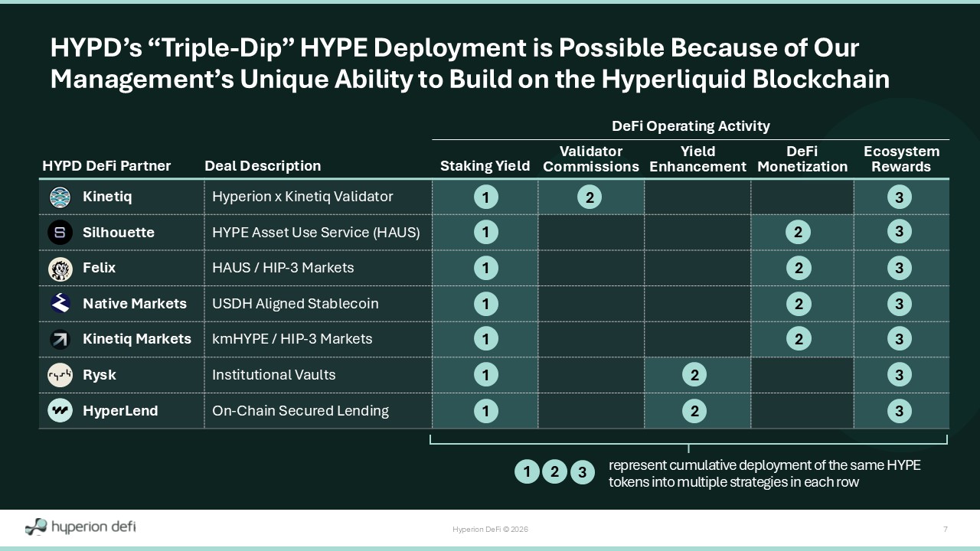Viewport: 980px width, 551px height.
Task: Click Native Markets' Staking Yield badge 1
Action: point(485,304)
